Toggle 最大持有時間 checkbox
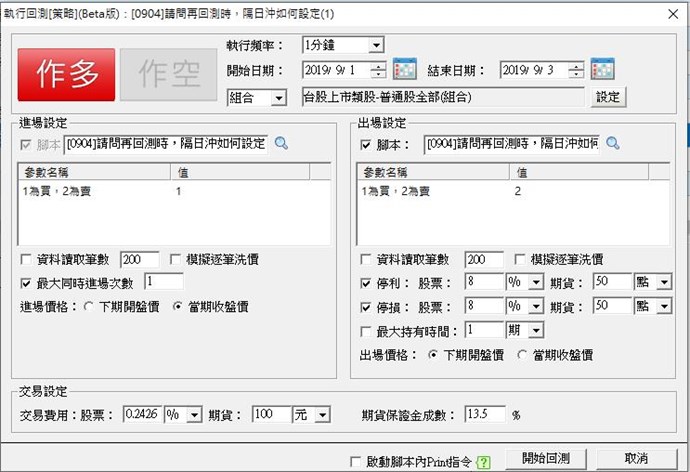 [x=365, y=331]
